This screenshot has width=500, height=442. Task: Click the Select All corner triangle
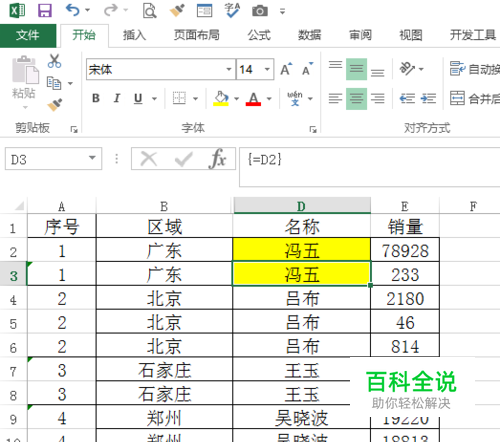(x=19, y=206)
